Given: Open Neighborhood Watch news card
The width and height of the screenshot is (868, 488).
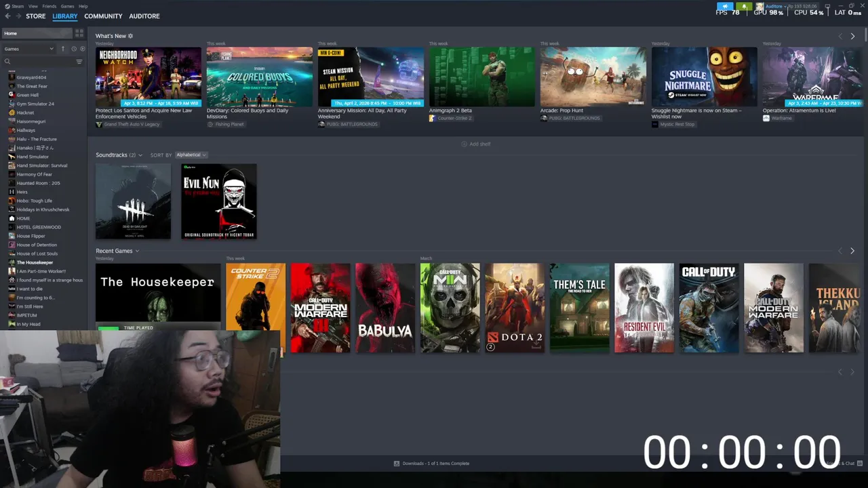Looking at the screenshot, I should tap(149, 77).
